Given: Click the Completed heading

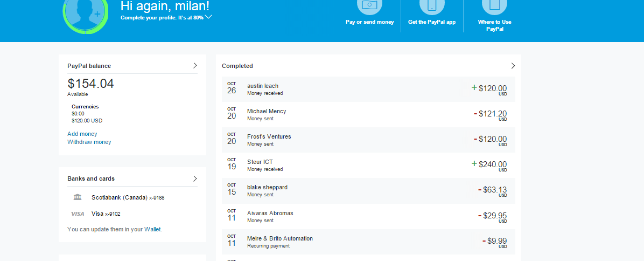Looking at the screenshot, I should 237,66.
